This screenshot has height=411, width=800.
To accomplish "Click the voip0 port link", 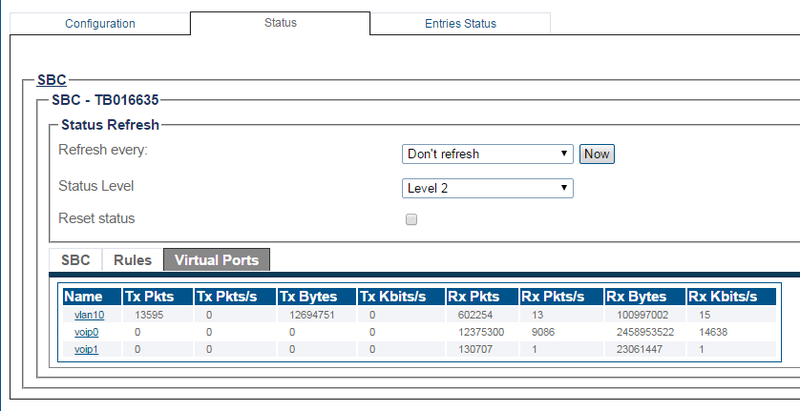I will point(88,331).
